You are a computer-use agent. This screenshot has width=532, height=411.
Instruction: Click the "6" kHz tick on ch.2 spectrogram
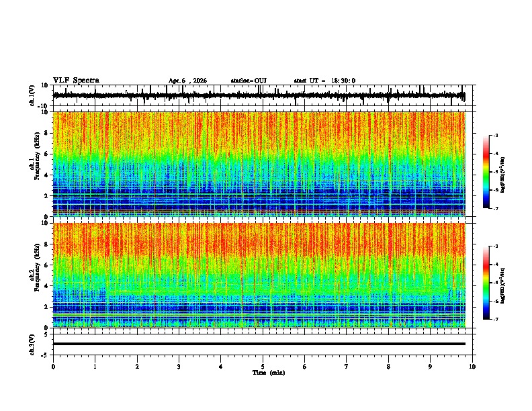[x=47, y=265]
